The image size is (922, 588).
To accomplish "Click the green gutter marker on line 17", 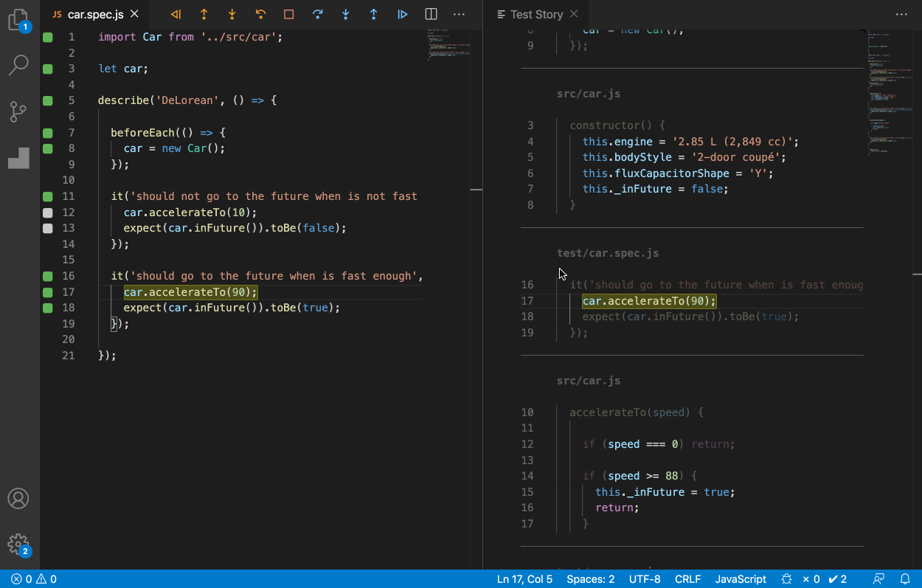I will pyautogui.click(x=48, y=292).
